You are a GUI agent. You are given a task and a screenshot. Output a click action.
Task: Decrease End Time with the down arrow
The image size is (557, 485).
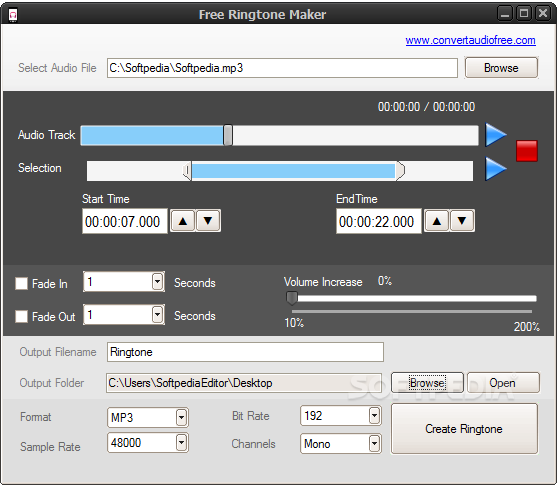462,221
